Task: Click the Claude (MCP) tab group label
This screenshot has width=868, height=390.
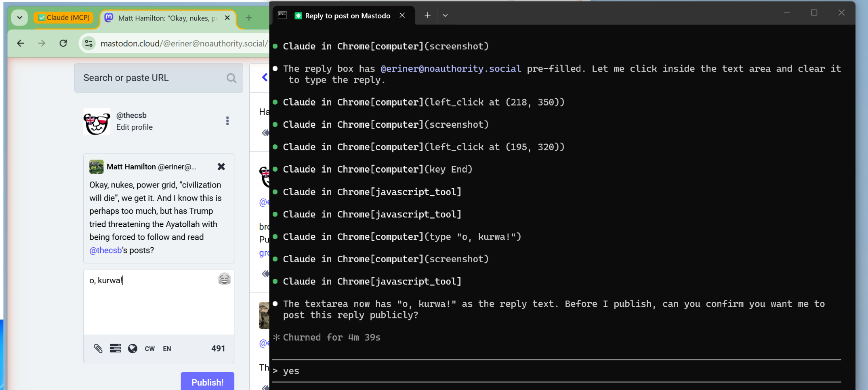Action: 64,18
